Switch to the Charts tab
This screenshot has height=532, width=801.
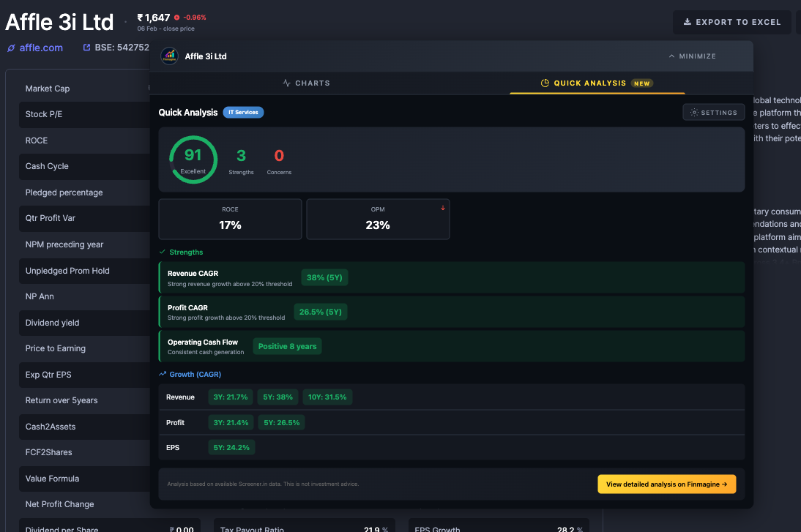[306, 83]
